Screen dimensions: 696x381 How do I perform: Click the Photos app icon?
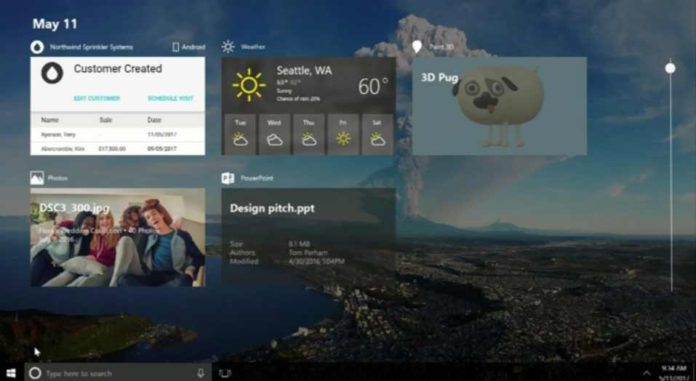click(x=37, y=178)
